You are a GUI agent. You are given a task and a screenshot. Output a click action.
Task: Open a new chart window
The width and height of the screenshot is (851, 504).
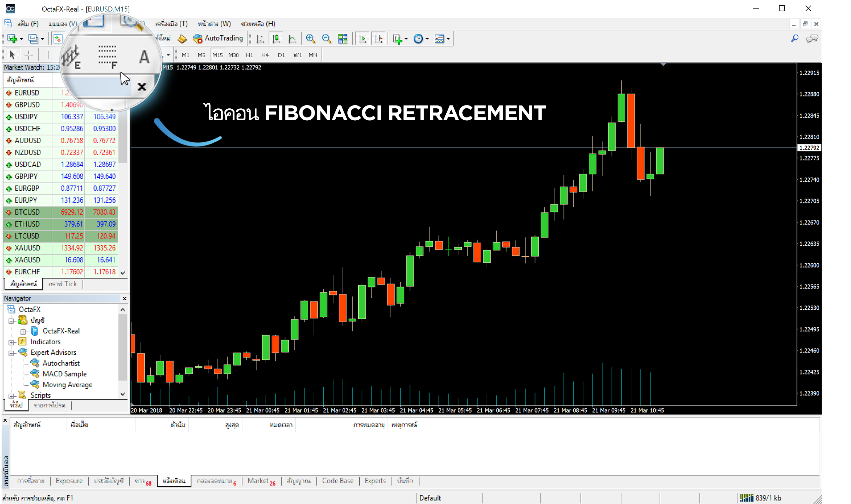point(12,39)
